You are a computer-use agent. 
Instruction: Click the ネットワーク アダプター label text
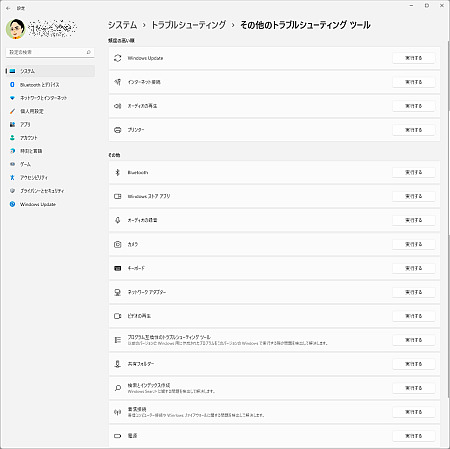pyautogui.click(x=147, y=292)
